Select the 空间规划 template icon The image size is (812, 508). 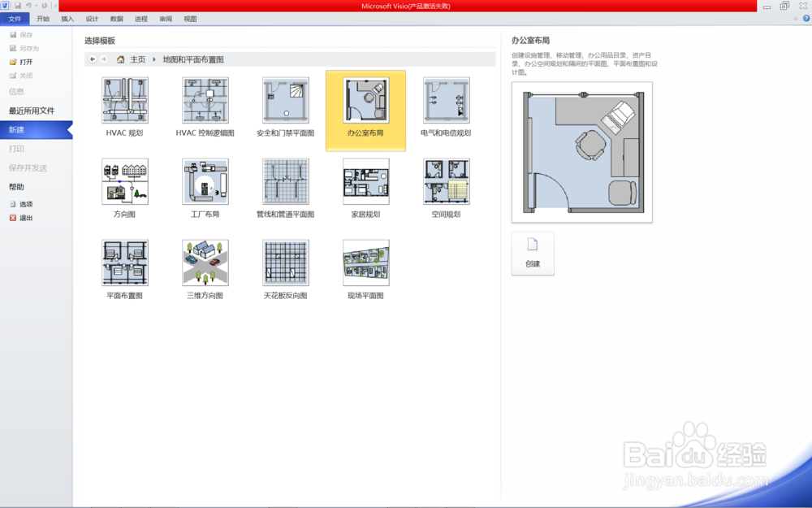pyautogui.click(x=446, y=181)
